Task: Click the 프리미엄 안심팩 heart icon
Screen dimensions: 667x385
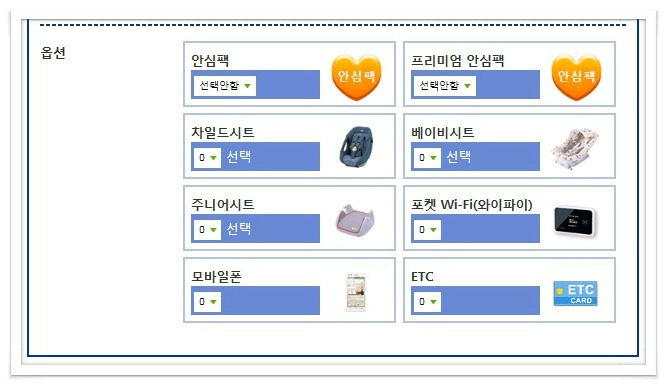Action: [576, 77]
